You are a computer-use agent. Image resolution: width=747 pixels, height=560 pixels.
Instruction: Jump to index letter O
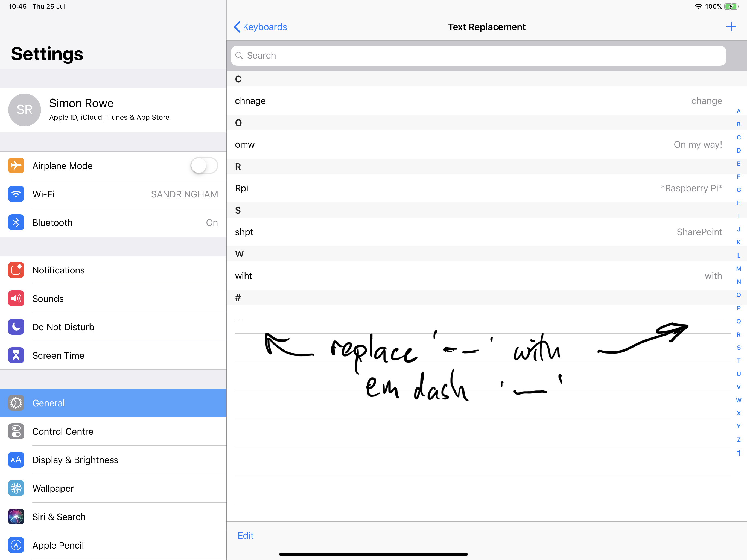(x=739, y=295)
